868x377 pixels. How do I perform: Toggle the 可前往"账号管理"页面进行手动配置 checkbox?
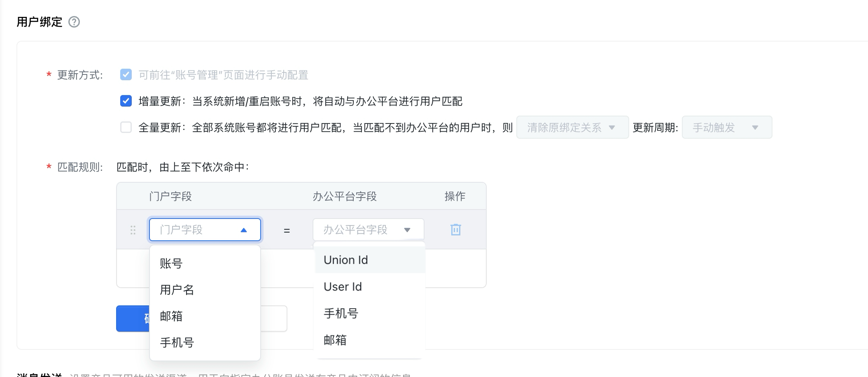(x=126, y=75)
